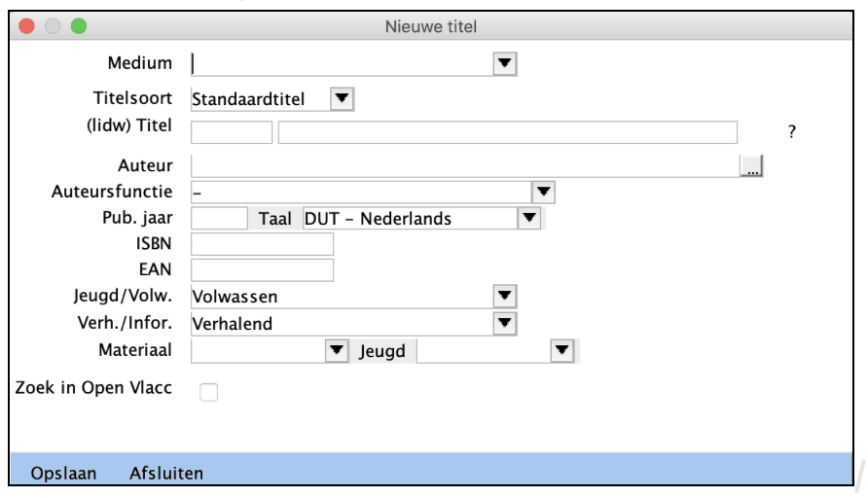Expand the Taal DUT - Nederlands dropdown
Screen dimensions: 868x498
coord(528,219)
